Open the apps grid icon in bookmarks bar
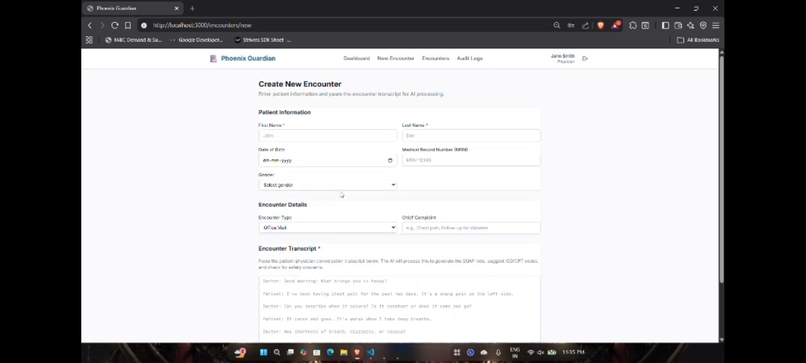 (89, 40)
